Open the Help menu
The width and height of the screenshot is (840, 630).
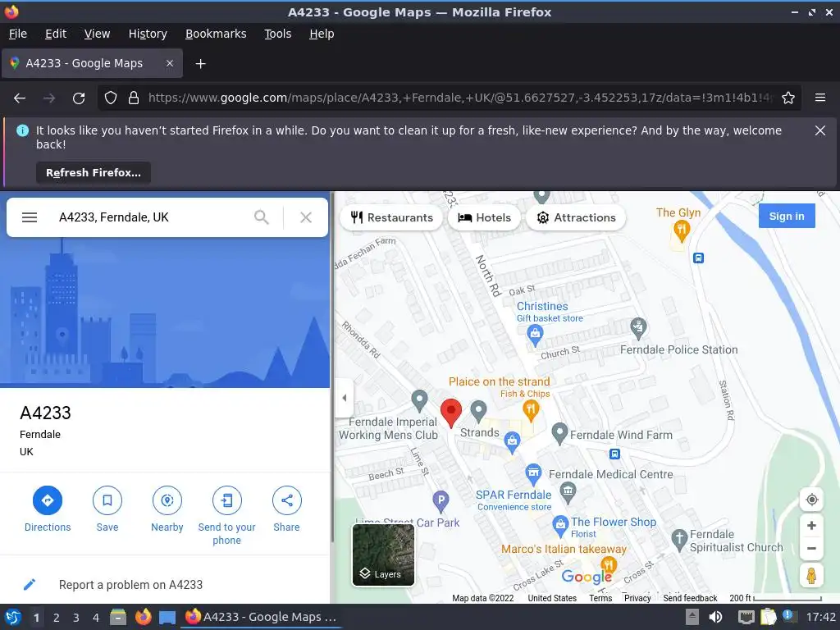pyautogui.click(x=322, y=34)
